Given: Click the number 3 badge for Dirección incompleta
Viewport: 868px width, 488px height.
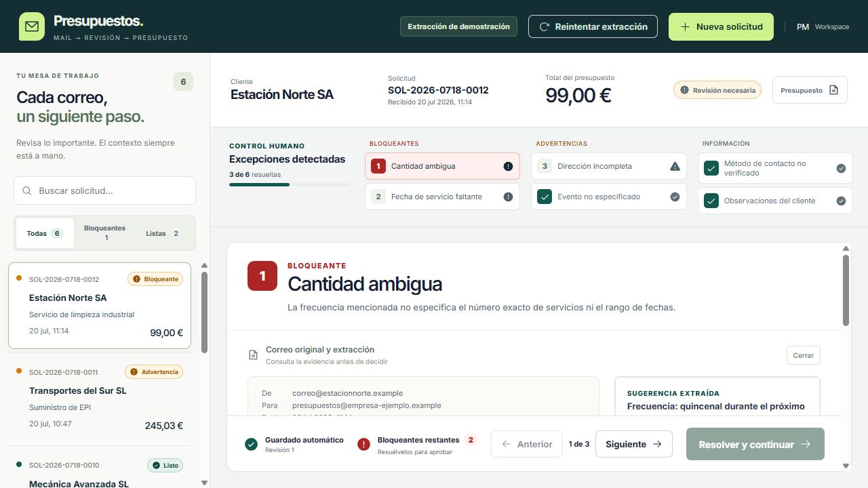Looking at the screenshot, I should [x=545, y=166].
